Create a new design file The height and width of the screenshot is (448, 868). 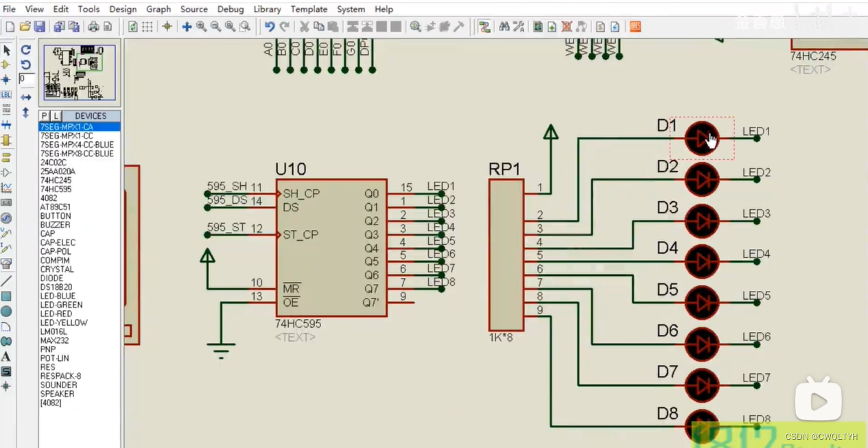point(10,27)
